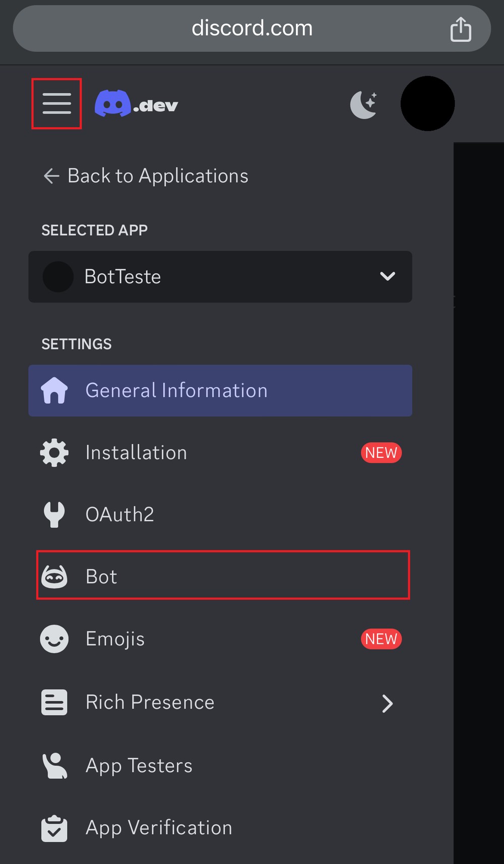The image size is (504, 864).
Task: Select the Bot robot icon in sidebar
Action: click(54, 576)
